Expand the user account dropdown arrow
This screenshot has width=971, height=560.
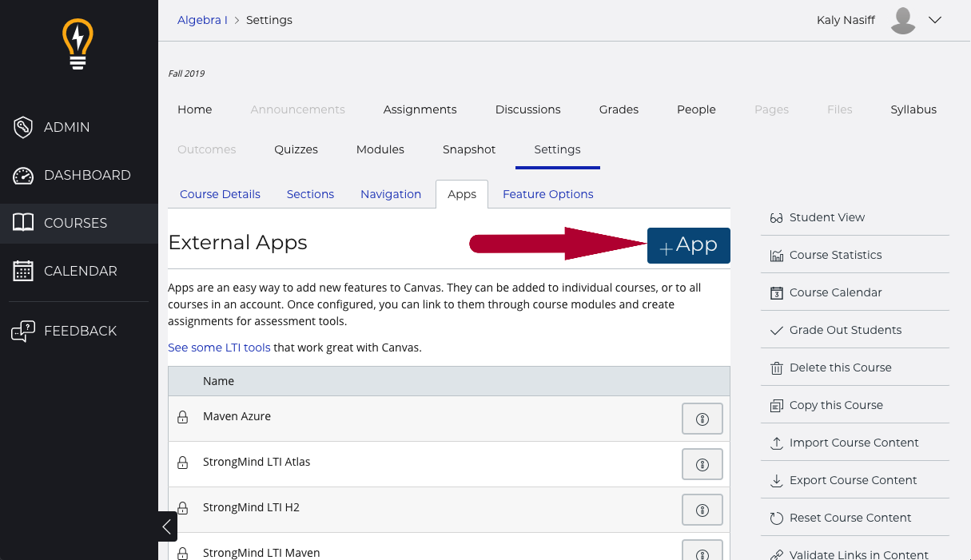pos(936,21)
